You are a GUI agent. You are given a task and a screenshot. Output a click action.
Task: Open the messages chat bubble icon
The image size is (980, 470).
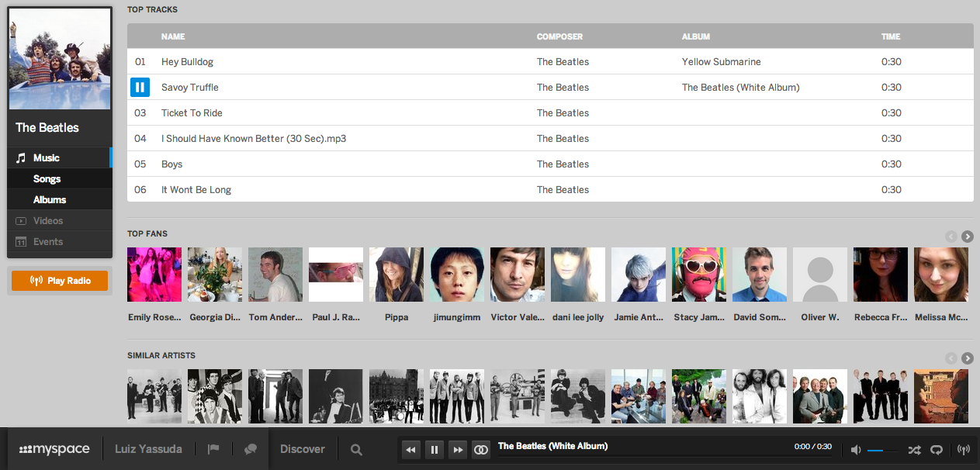[251, 449]
